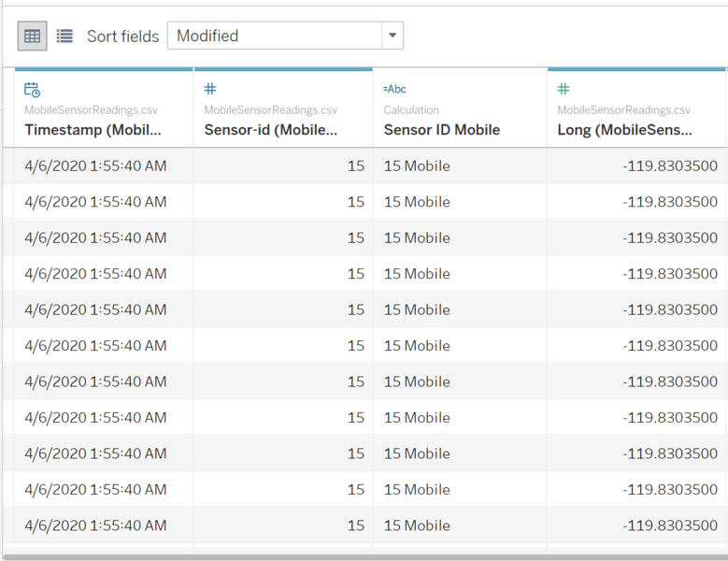
Task: Click the first Timestamp cell in the grid
Action: pos(95,166)
